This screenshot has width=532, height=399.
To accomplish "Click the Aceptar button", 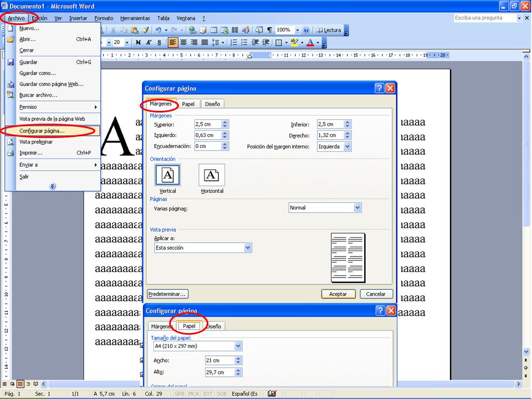I will pyautogui.click(x=338, y=294).
